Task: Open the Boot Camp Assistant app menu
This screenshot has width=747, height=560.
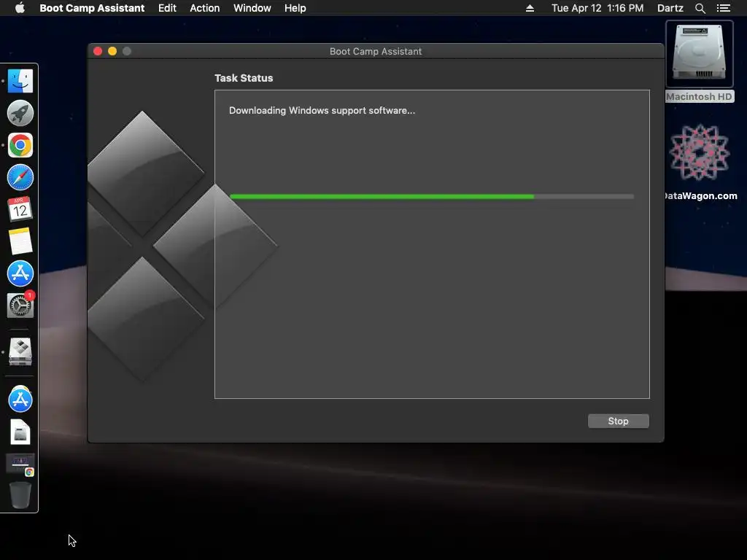Action: click(92, 8)
